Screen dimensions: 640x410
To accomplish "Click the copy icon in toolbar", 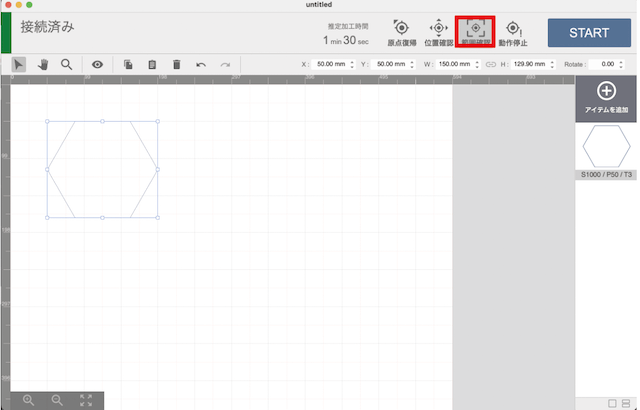I will [x=128, y=64].
